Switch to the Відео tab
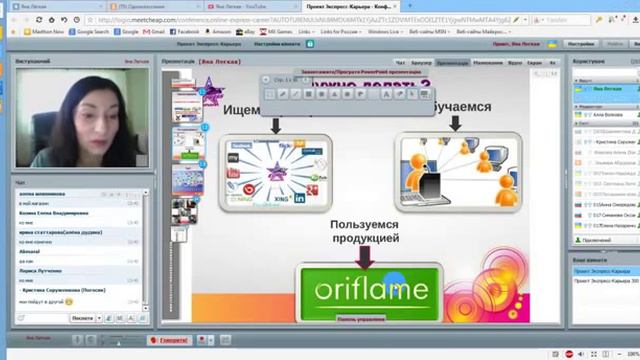The image size is (640, 360). click(x=515, y=62)
